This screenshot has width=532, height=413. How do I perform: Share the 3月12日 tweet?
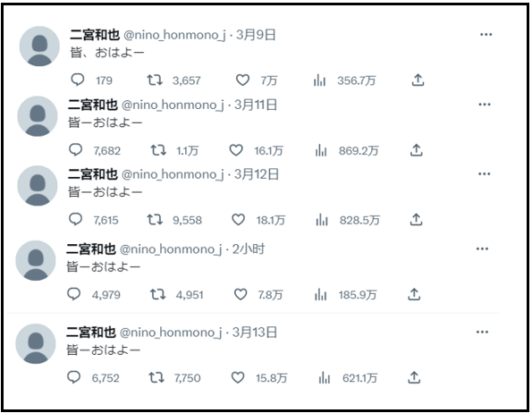pyautogui.click(x=416, y=220)
